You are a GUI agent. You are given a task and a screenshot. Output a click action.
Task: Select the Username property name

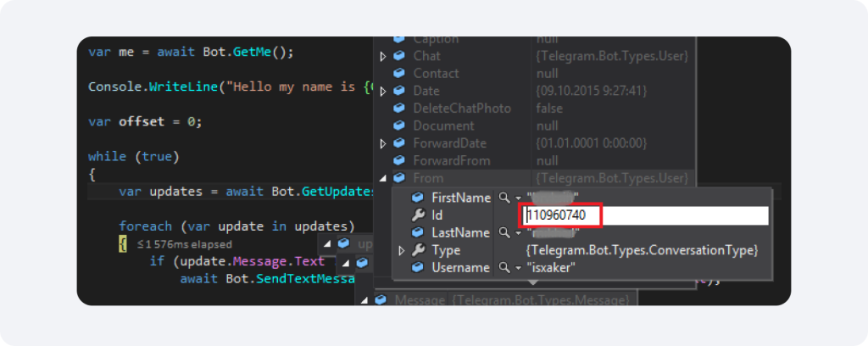[460, 268]
